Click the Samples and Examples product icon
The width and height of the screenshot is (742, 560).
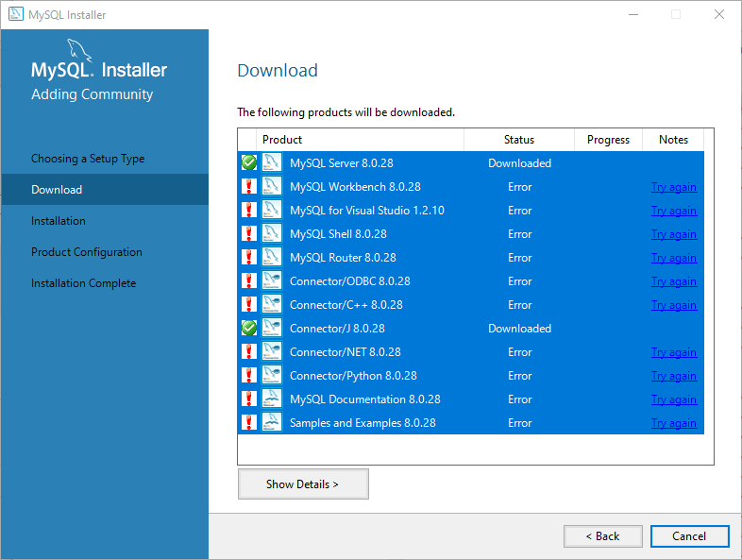click(272, 422)
